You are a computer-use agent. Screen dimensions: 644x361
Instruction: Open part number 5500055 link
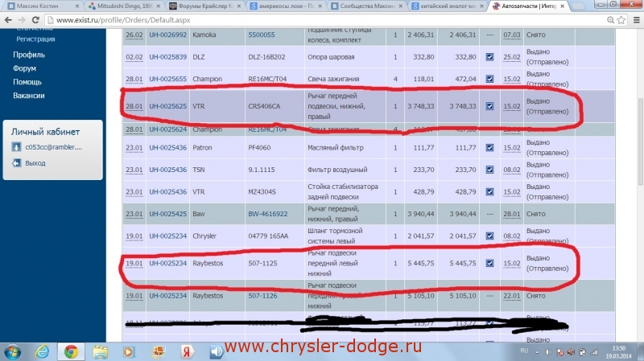tap(261, 35)
